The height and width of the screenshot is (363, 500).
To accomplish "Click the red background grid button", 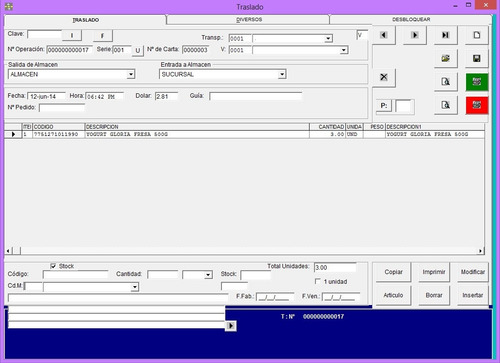I will point(477,105).
